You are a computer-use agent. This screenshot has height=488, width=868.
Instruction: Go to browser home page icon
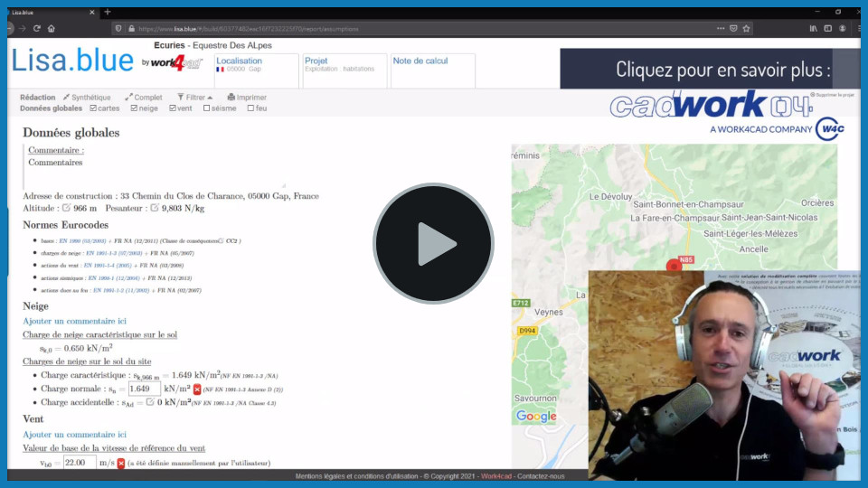coord(52,28)
